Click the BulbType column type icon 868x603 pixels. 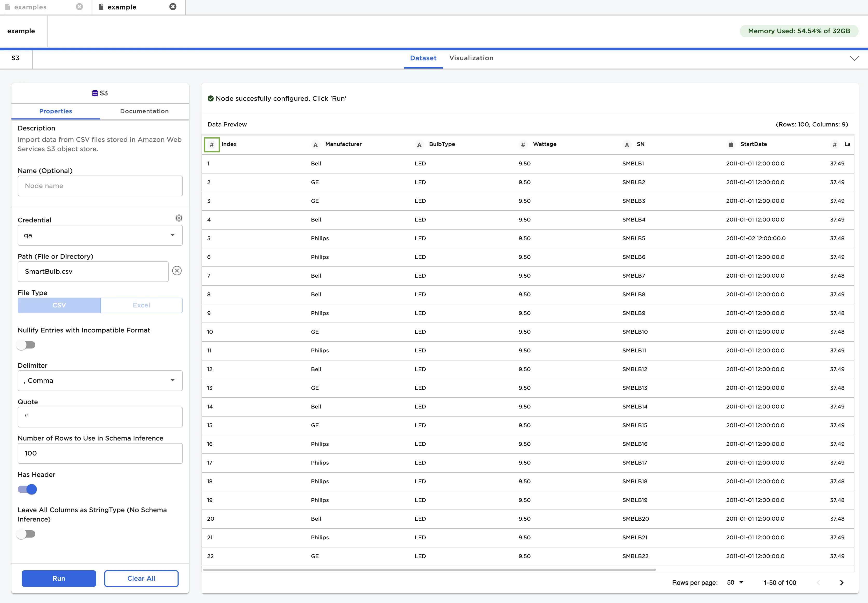point(419,145)
